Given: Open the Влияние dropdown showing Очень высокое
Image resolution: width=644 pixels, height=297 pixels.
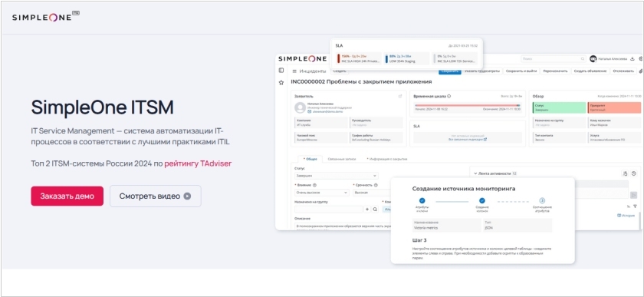Looking at the screenshot, I should 322,192.
